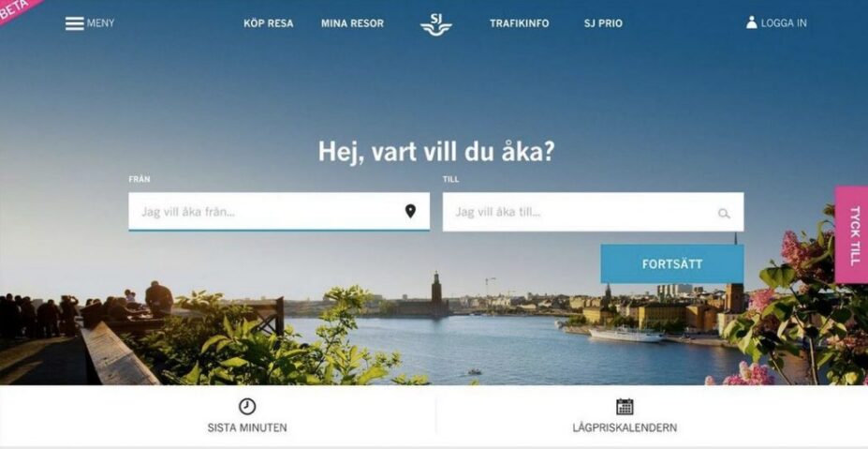Click the location pin icon in the Från field
The image size is (868, 449).
[x=410, y=211]
